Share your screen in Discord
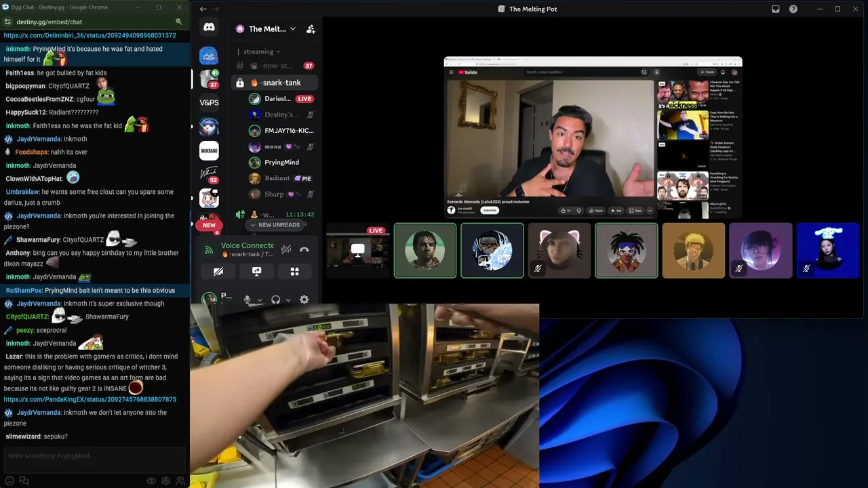Image resolution: width=868 pixels, height=488 pixels. (256, 271)
